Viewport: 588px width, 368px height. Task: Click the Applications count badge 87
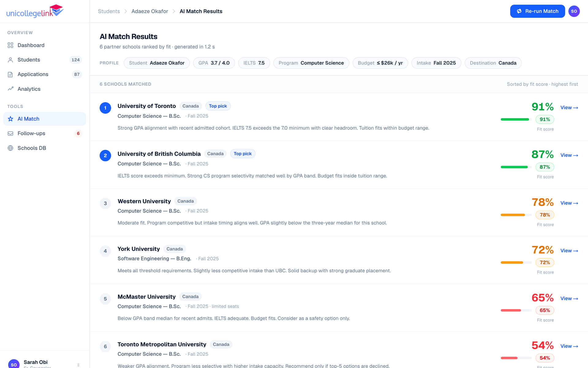click(77, 75)
